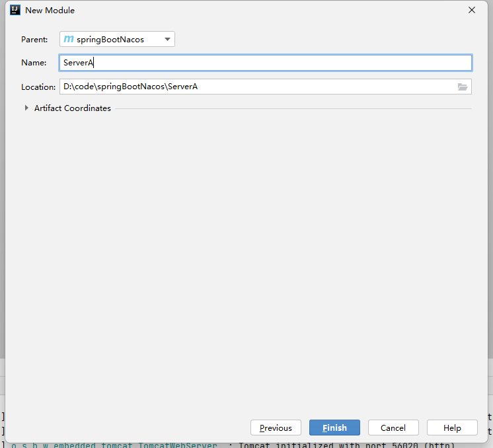Screen dimensions: 493x448
Task: Expand the Artifact Coordinates section
Action: (x=26, y=108)
